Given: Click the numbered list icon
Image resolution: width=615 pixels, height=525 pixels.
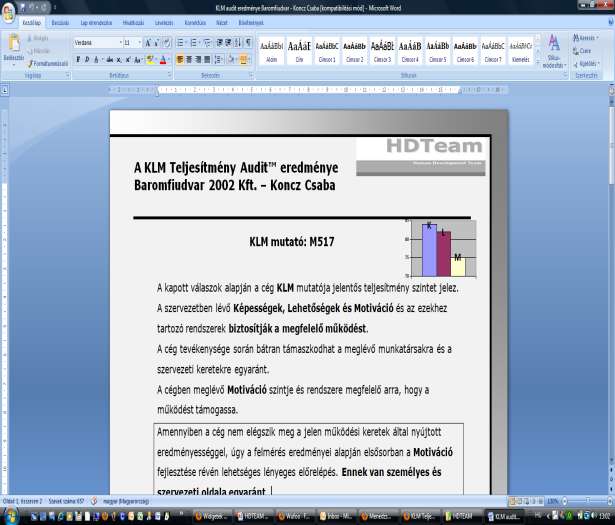Looking at the screenshot, I should click(193, 43).
